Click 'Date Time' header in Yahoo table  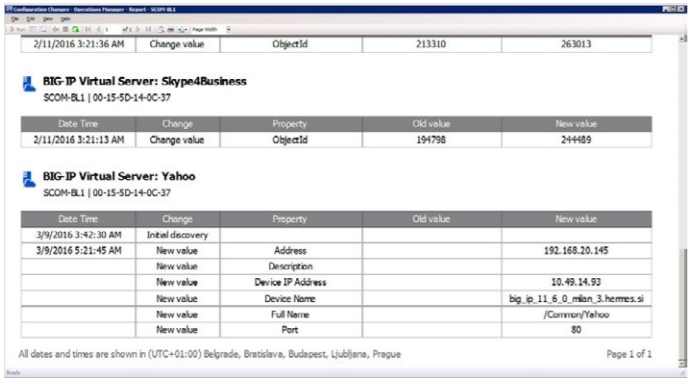pos(78,219)
